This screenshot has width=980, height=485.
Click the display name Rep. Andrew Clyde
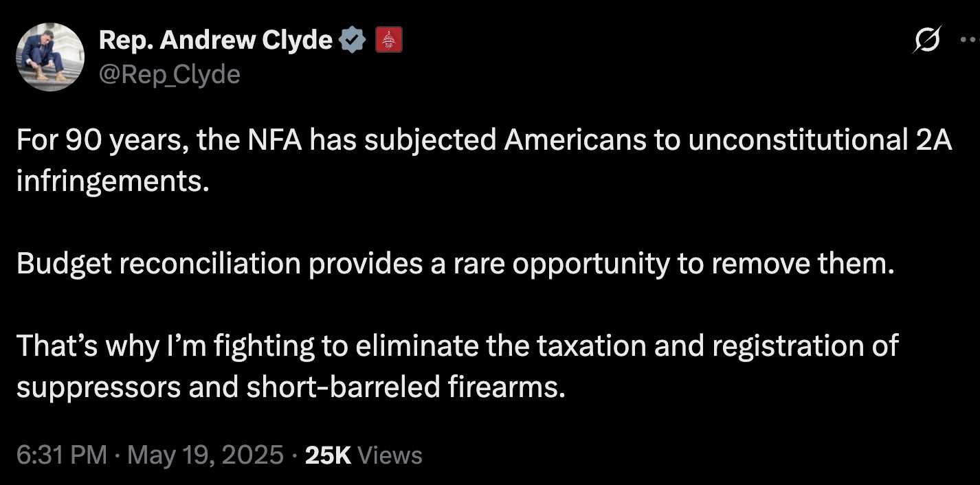coord(216,41)
